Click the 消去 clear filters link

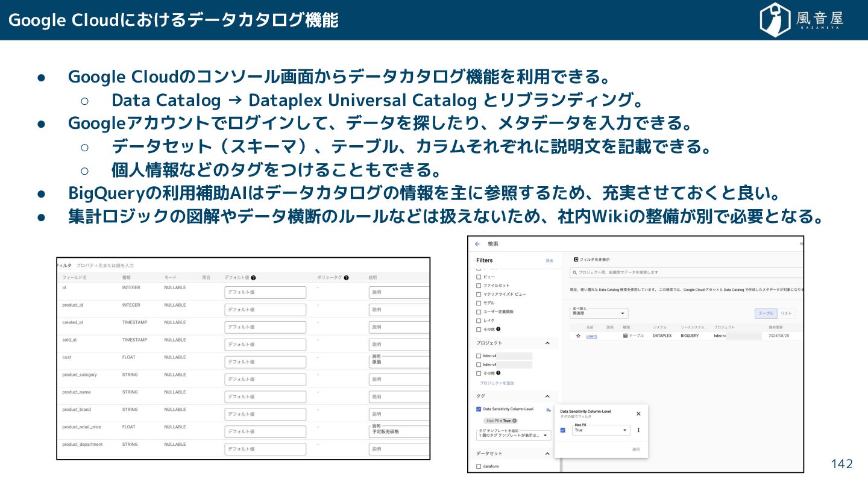tap(549, 261)
